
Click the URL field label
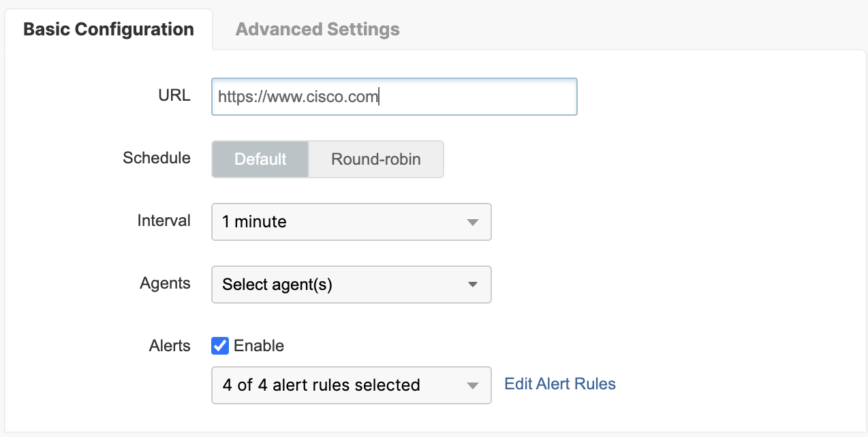point(174,95)
